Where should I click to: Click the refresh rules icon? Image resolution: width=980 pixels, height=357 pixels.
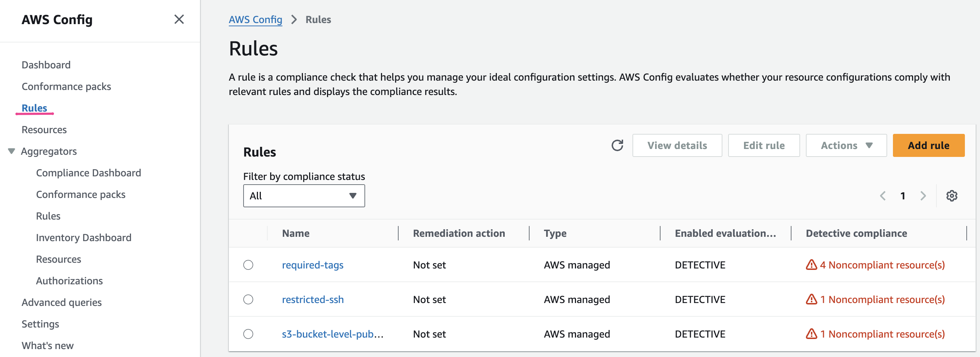tap(617, 145)
